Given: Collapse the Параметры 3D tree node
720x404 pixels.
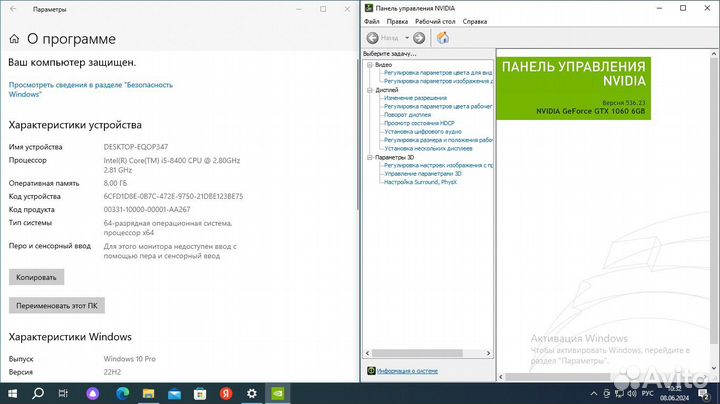Looking at the screenshot, I should point(369,157).
